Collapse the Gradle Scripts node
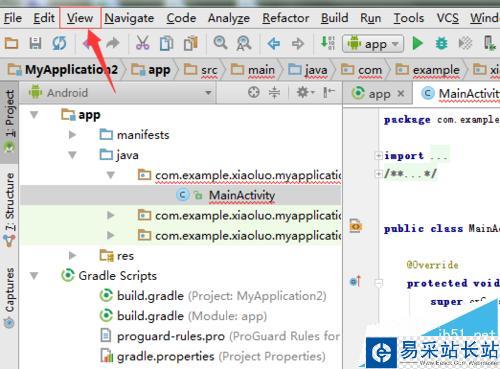Image resolution: width=500 pixels, height=369 pixels. (34, 276)
